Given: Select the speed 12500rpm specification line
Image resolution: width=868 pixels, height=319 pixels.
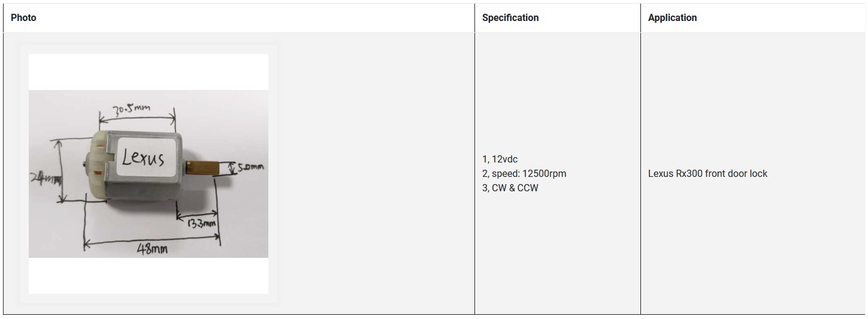Looking at the screenshot, I should (524, 174).
